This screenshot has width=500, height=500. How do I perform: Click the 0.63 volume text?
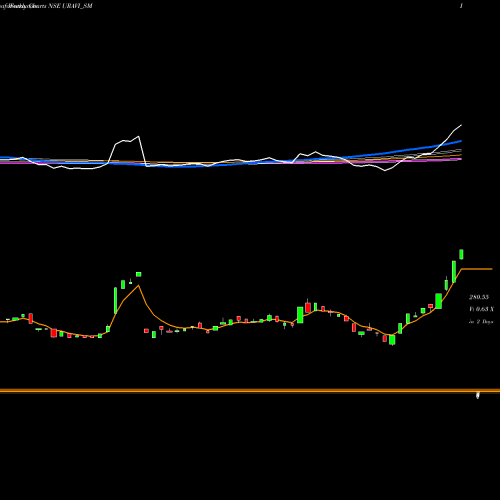coord(481,309)
